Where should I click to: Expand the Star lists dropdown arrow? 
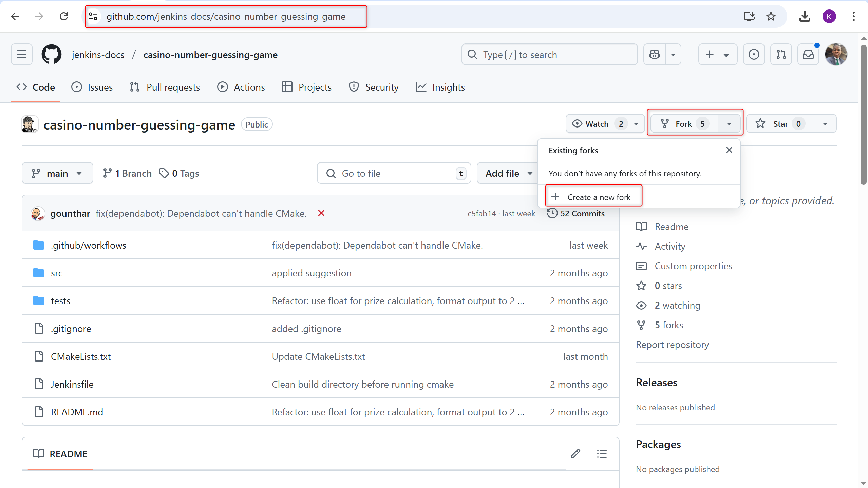[x=825, y=124]
